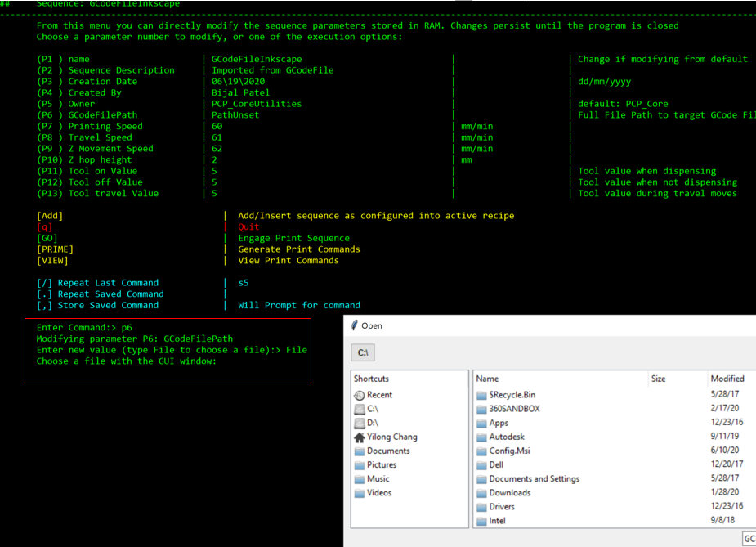
Task: Click the P13 Tool travel Value parameter
Action: (97, 193)
